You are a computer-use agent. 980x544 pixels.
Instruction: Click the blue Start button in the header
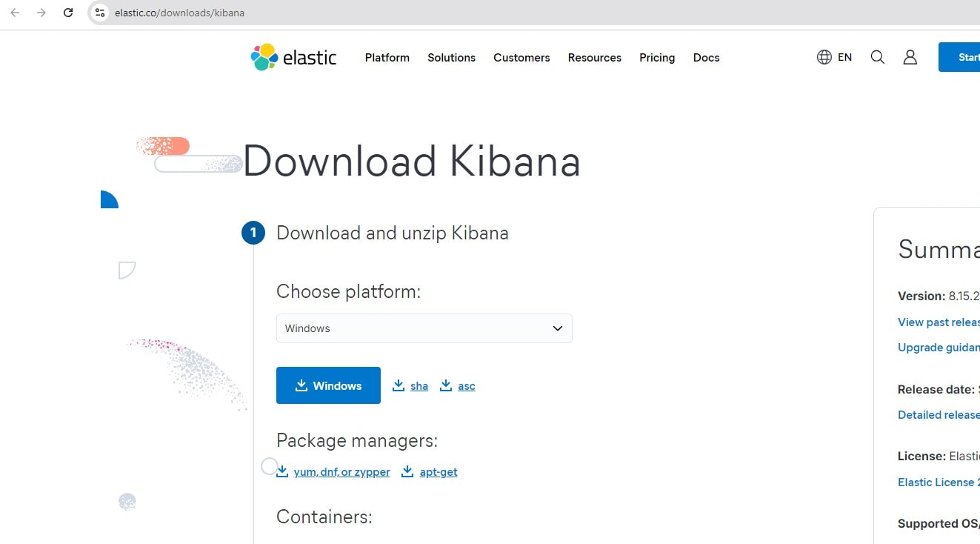pyautogui.click(x=959, y=57)
